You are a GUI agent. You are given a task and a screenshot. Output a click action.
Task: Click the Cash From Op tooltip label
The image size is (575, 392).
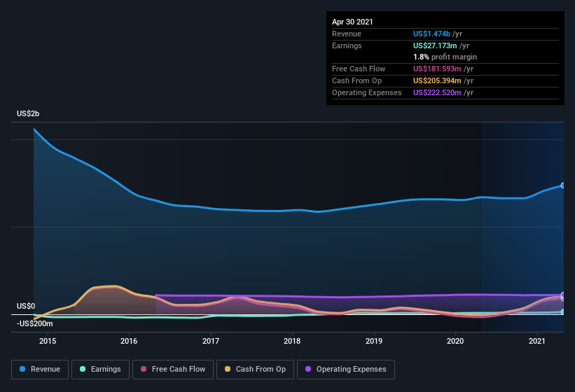[x=356, y=80]
